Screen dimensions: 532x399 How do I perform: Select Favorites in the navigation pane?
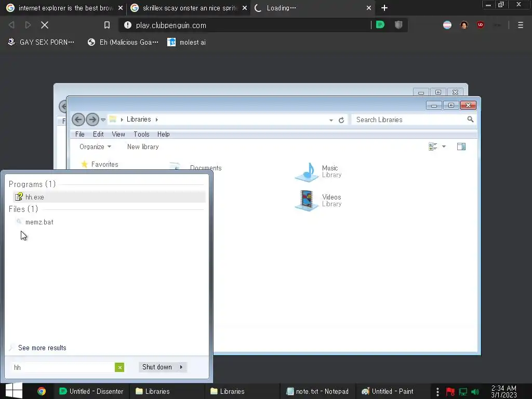click(100, 165)
